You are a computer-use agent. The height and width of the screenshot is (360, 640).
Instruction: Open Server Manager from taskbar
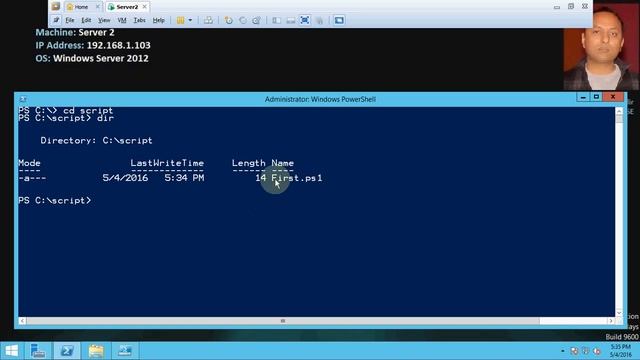[38, 351]
